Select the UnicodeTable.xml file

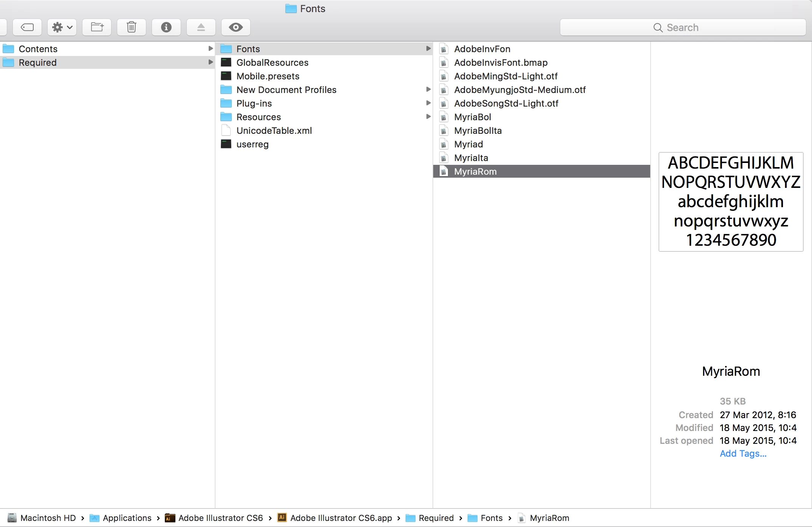point(274,130)
